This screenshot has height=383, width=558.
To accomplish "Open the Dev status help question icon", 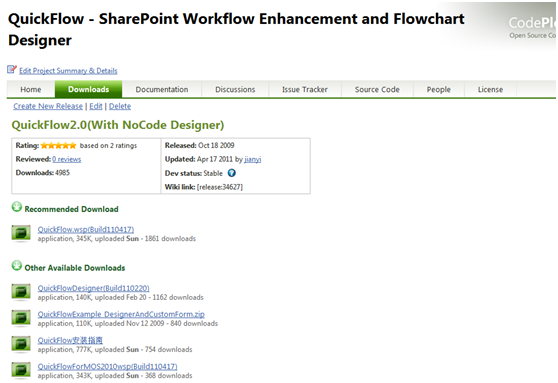I will pyautogui.click(x=232, y=173).
